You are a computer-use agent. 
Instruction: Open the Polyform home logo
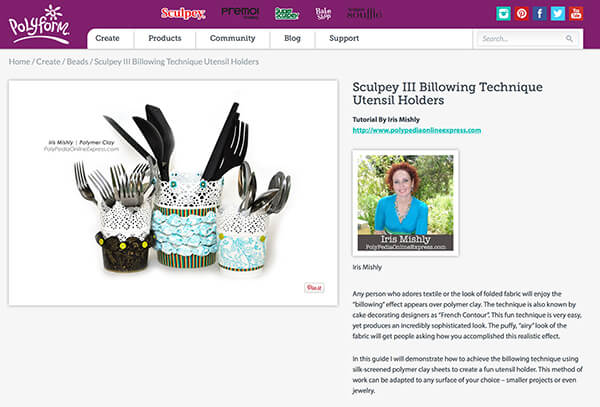[39, 24]
